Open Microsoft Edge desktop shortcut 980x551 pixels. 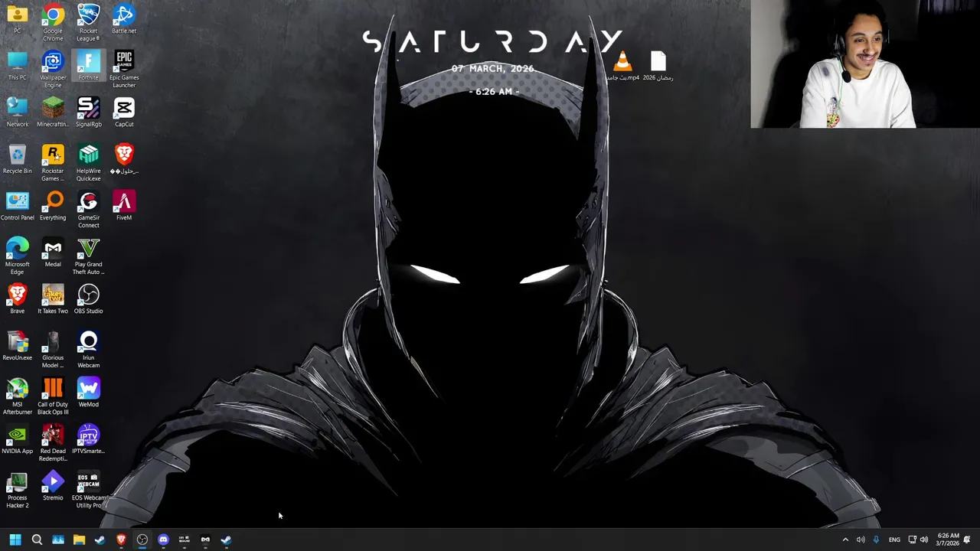point(17,256)
